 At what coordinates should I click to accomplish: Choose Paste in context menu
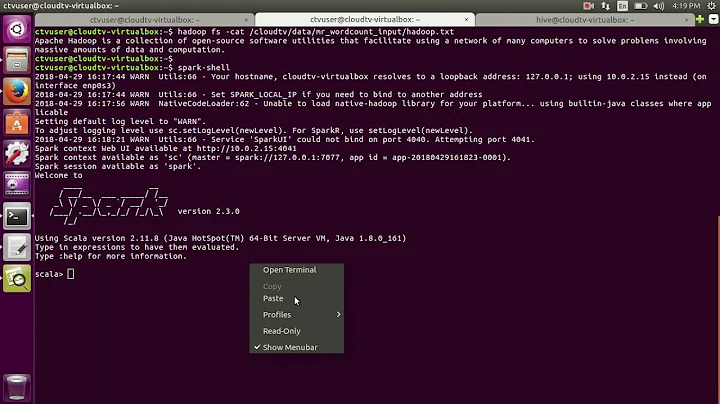click(x=297, y=298)
